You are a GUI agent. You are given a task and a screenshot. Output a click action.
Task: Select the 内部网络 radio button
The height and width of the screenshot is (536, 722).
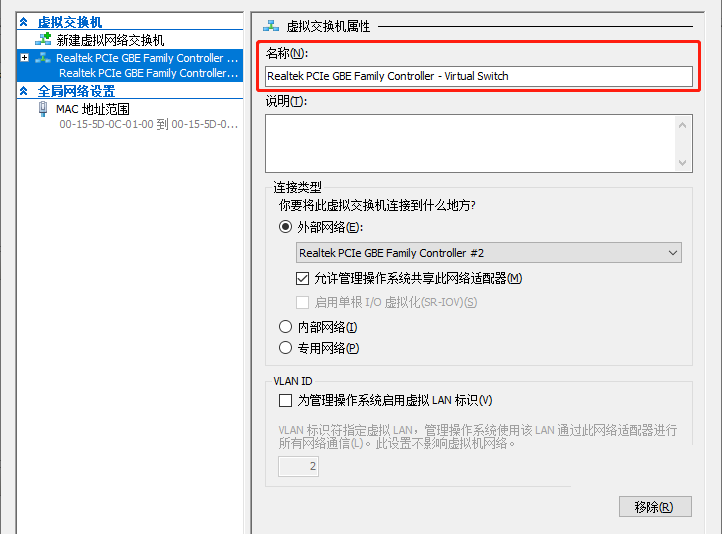click(285, 327)
